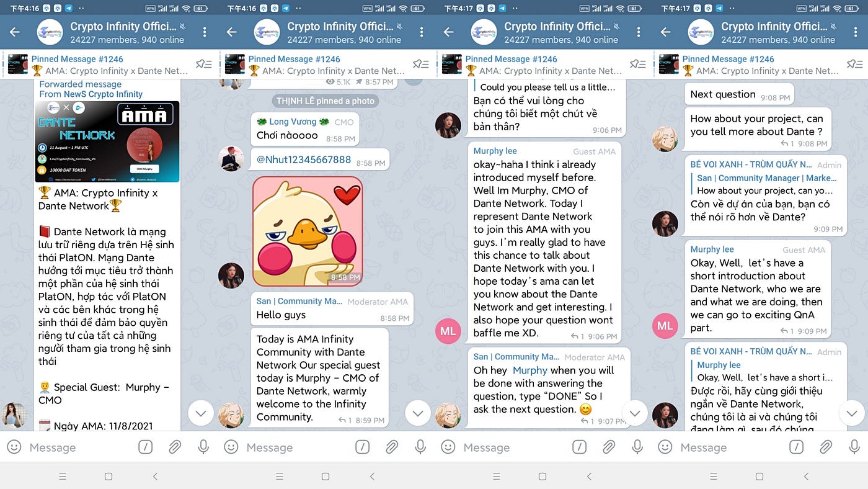Tap the 'THỊNH LÊ pinned a photo' notice

326,101
